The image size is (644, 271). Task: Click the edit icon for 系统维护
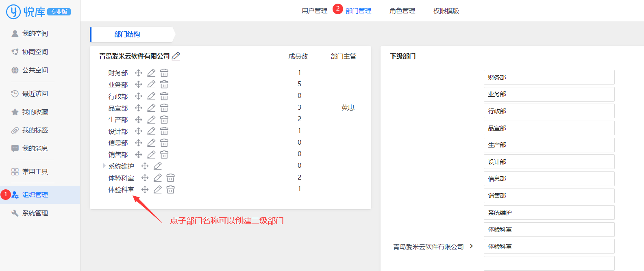pos(158,166)
